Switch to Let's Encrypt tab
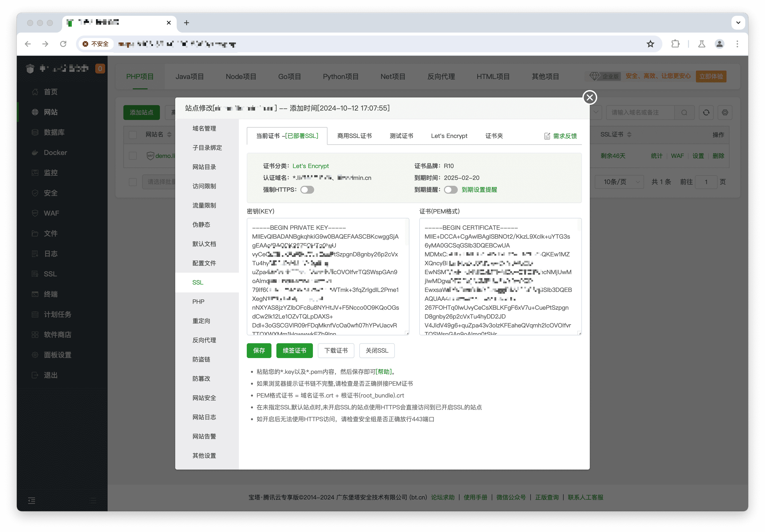Screen dimensions: 765x532 [x=449, y=136]
